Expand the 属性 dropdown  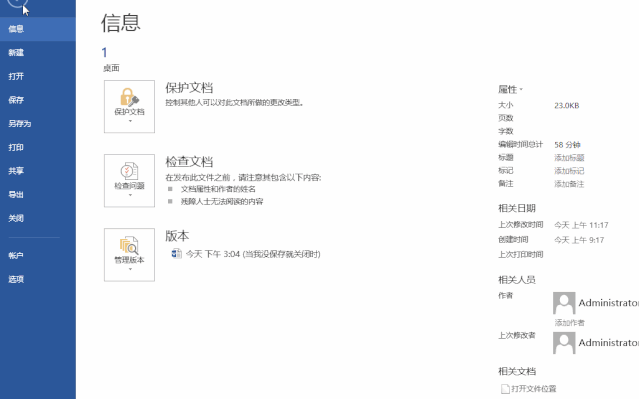[x=510, y=89]
